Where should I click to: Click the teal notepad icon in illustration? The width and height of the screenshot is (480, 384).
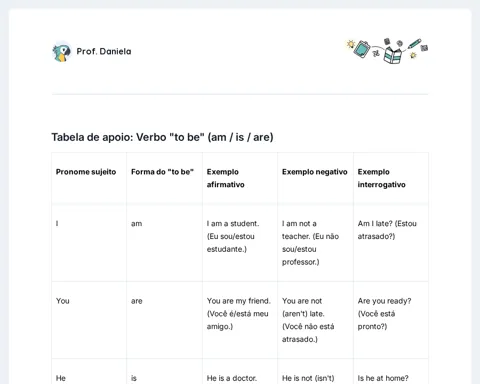click(x=362, y=49)
